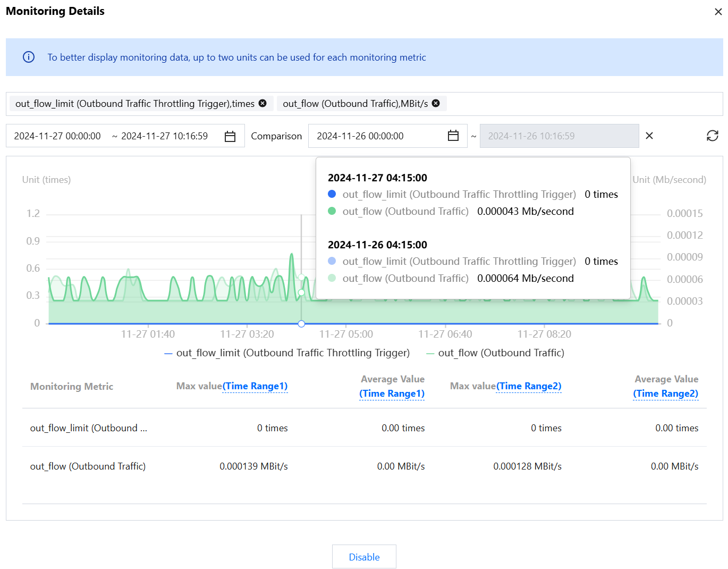Click Time Range1 link under Max value

tap(255, 386)
